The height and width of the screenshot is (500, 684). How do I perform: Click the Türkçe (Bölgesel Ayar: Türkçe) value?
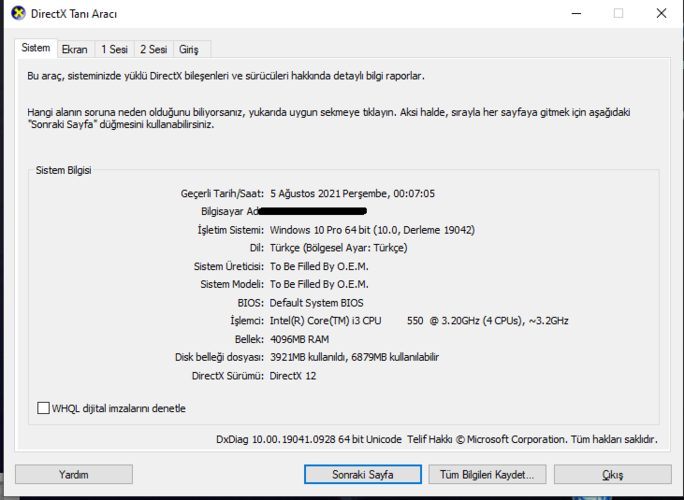339,248
